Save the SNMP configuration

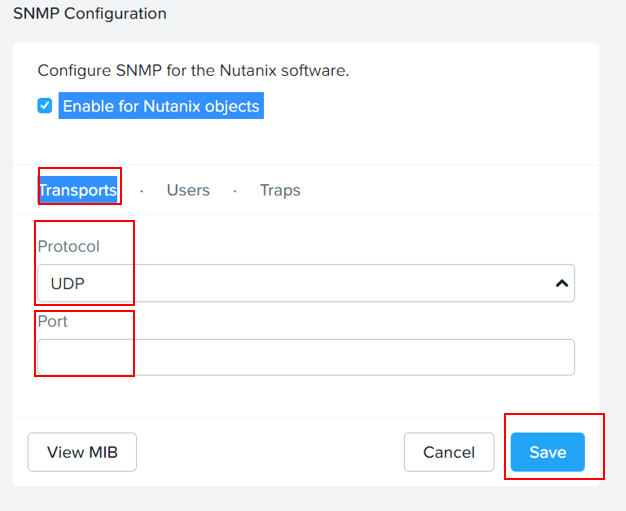tap(548, 452)
